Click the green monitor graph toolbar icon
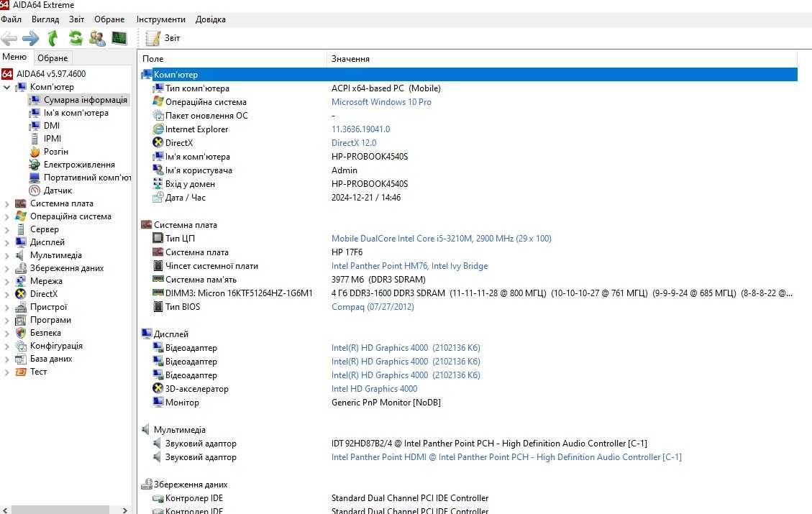Screen dimensions: 812x514 pyautogui.click(x=119, y=38)
